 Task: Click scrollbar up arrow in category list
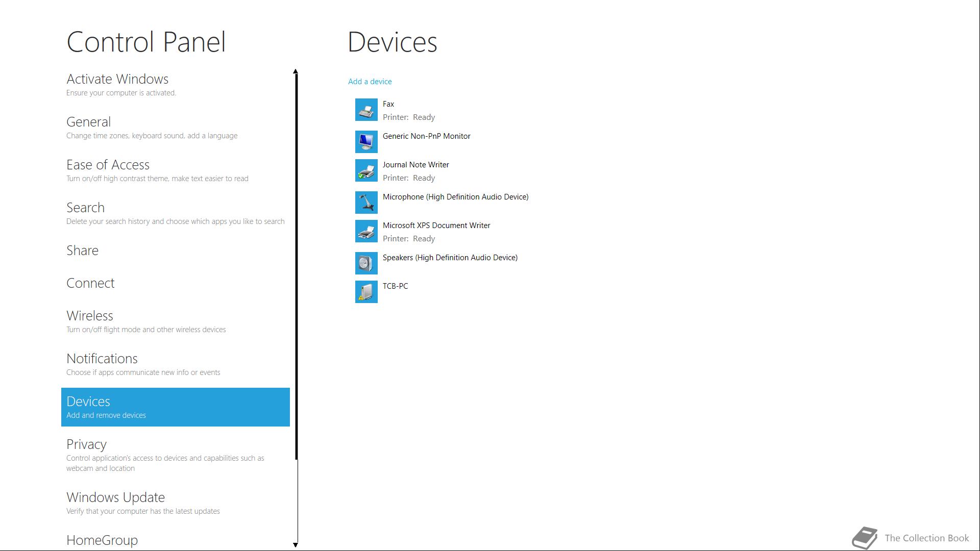tap(296, 71)
